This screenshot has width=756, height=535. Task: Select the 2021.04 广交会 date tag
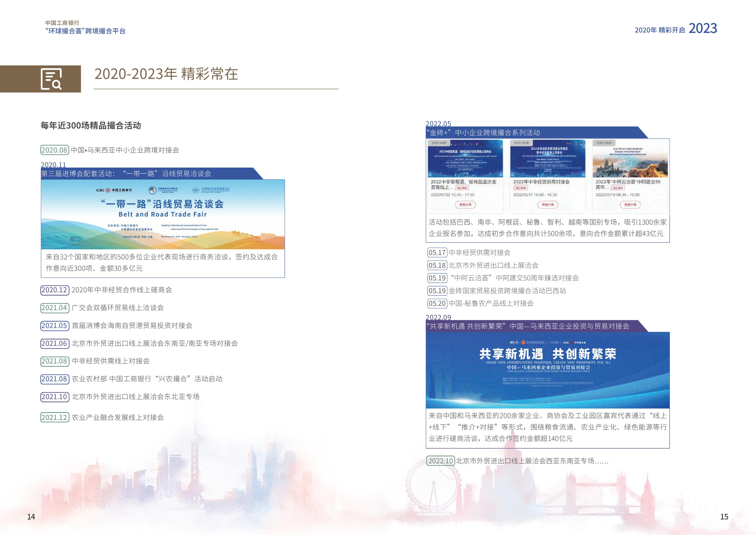click(55, 308)
